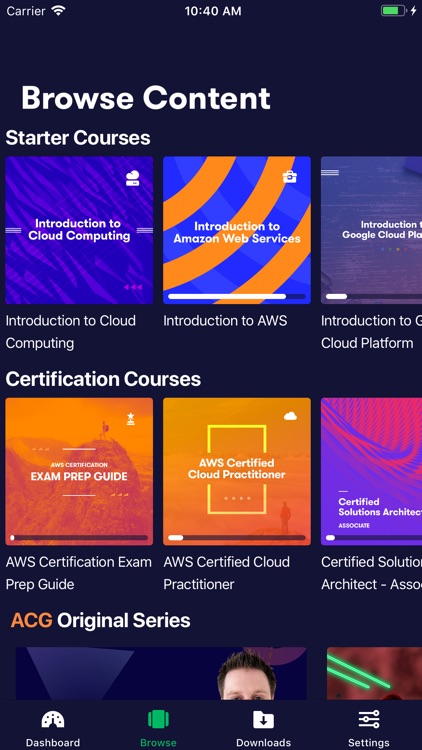
Task: Tap 'Introduction to Cloud Computing' title text
Action: tap(71, 331)
